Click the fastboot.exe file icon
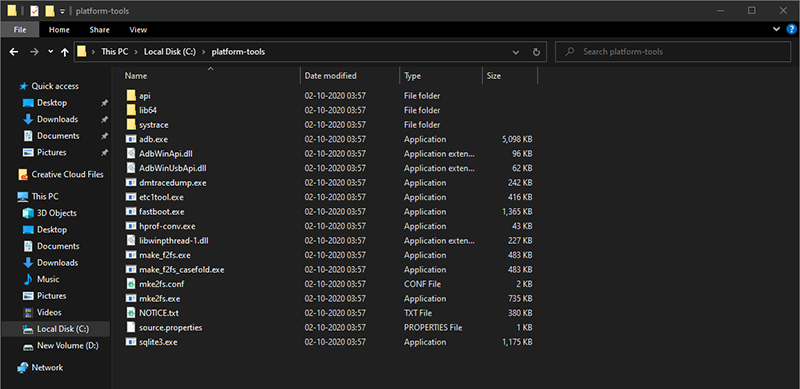The width and height of the screenshot is (800, 389). coord(131,211)
